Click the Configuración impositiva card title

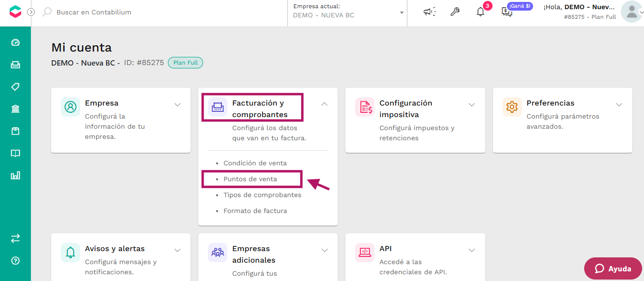point(406,109)
